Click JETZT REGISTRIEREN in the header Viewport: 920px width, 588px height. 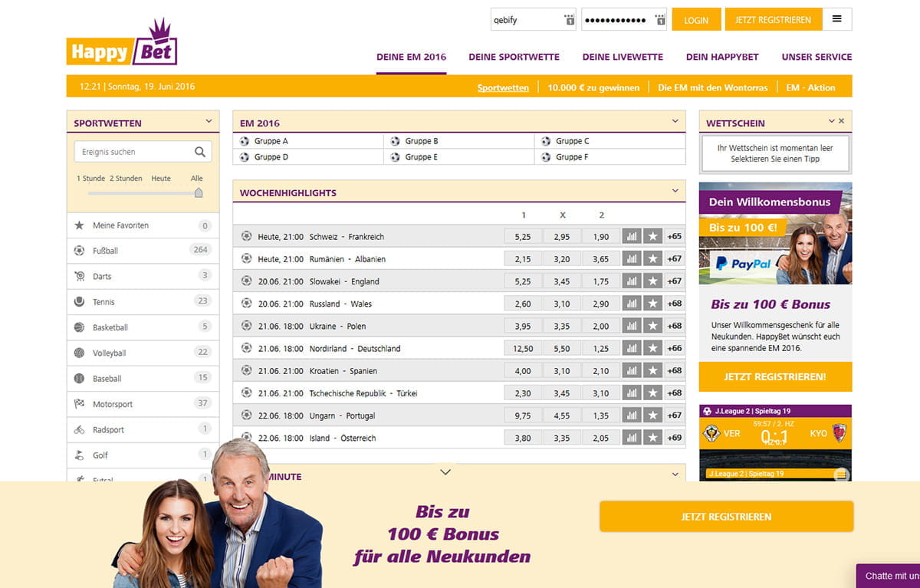tap(773, 20)
